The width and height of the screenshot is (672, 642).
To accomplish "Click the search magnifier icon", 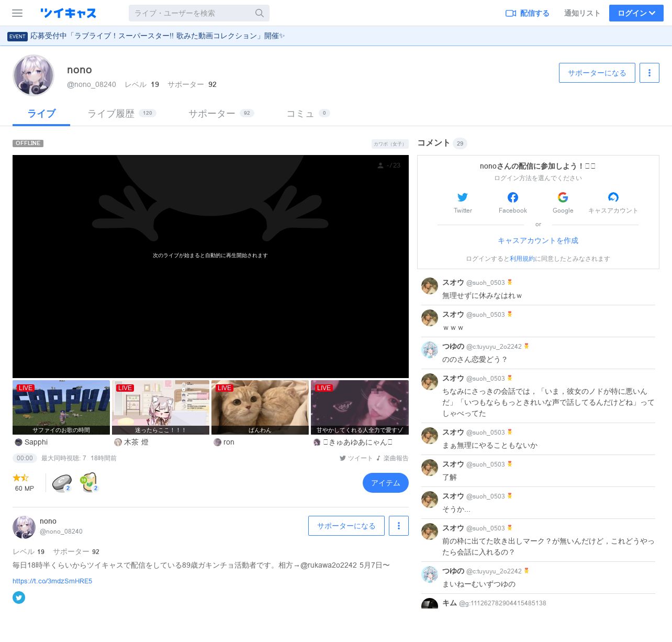I will pos(260,13).
